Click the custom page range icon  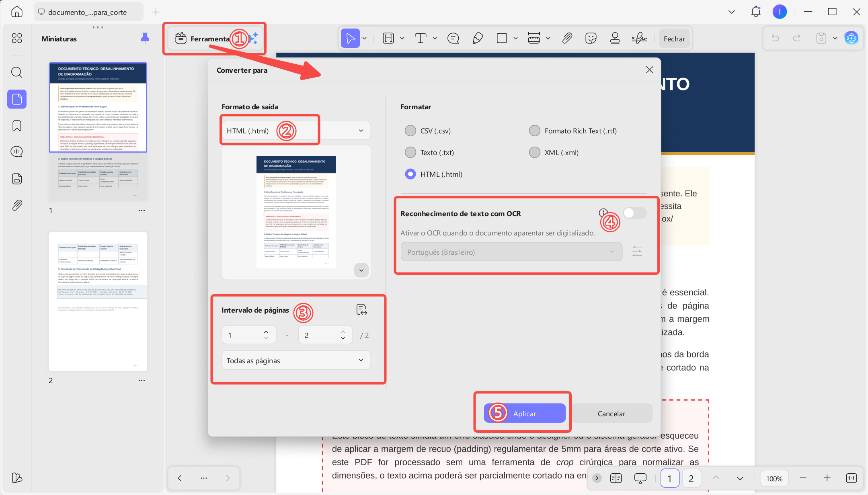[361, 310]
